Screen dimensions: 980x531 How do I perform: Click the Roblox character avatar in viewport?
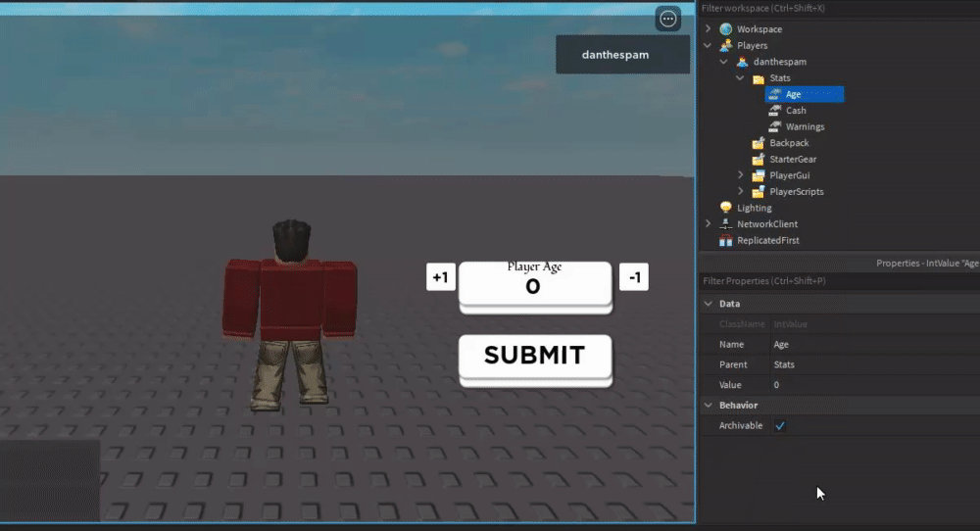tap(291, 315)
